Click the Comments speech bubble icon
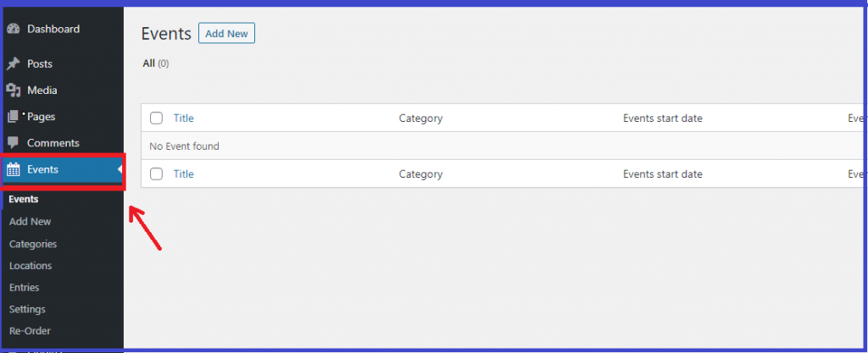Screen dimensions: 868x353 14,143
